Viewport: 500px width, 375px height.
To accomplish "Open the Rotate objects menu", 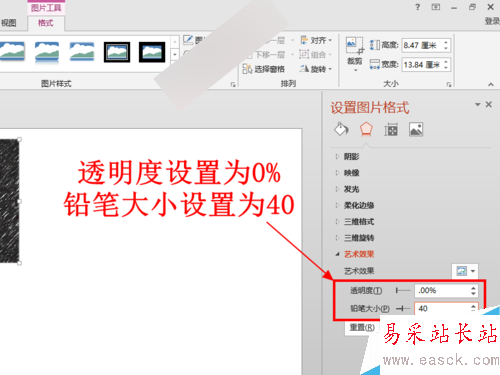I will coord(316,69).
